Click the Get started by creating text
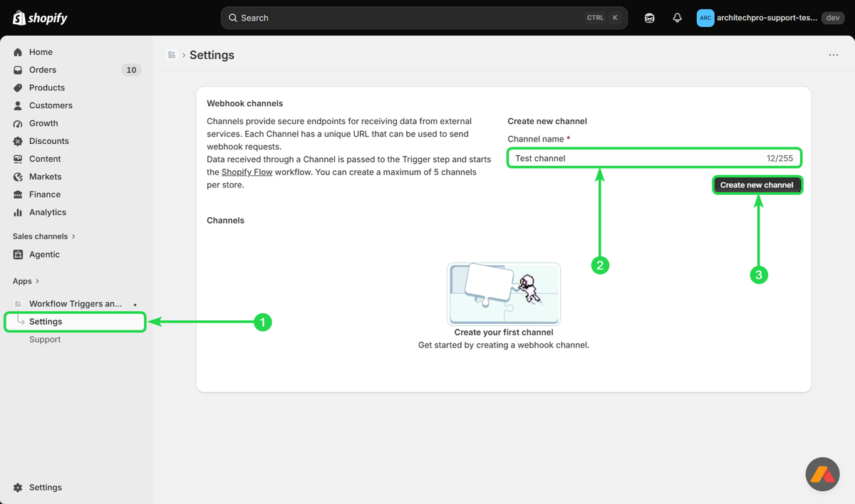The width and height of the screenshot is (855, 504). (x=504, y=345)
